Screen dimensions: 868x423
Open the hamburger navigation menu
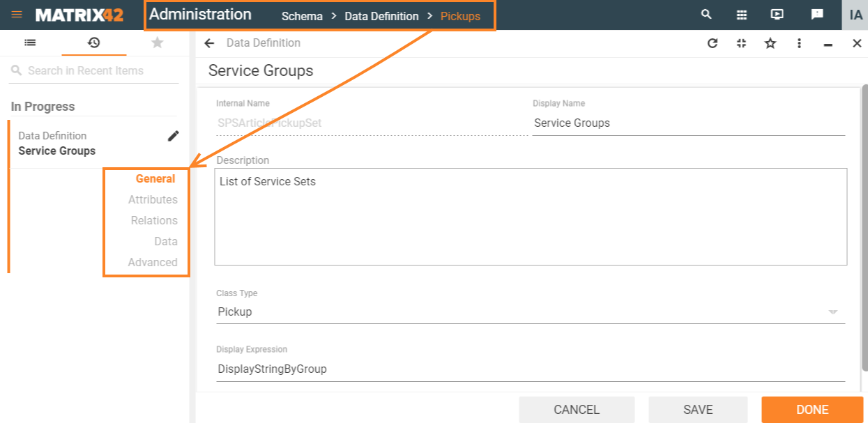pos(17,14)
